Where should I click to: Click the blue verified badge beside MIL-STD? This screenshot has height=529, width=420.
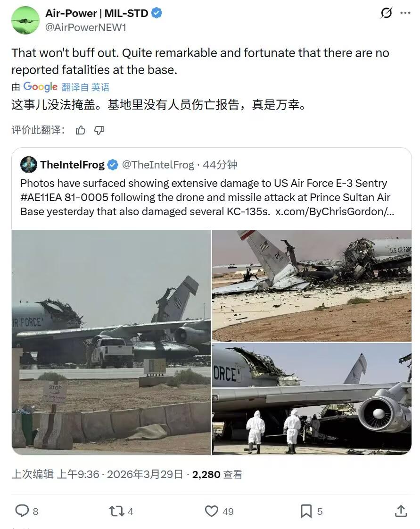(156, 13)
